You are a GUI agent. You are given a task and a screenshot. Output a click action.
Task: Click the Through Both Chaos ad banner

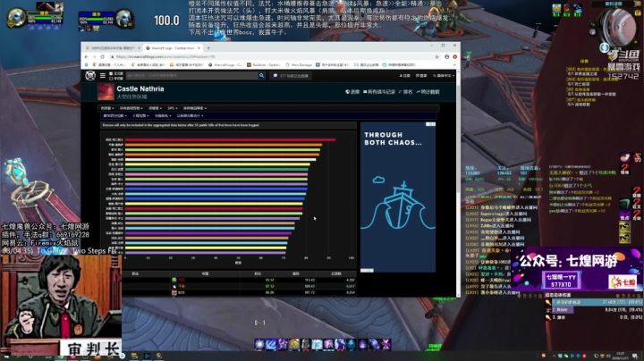tap(397, 197)
